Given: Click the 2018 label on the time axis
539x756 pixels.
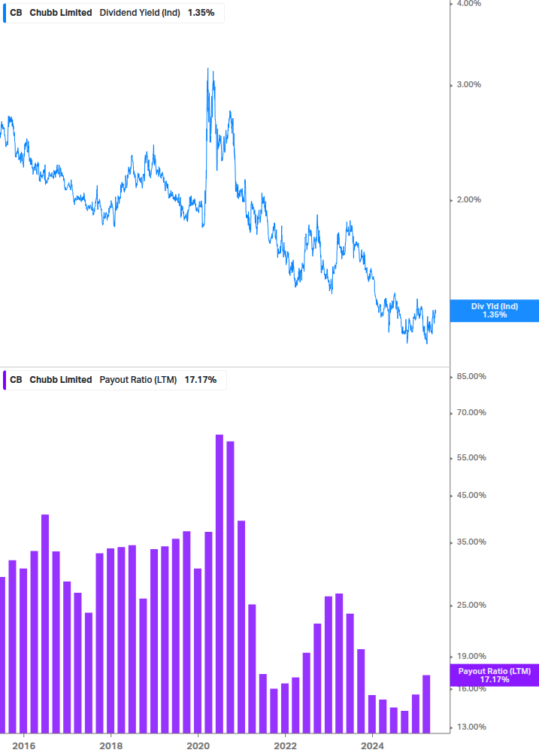Looking at the screenshot, I should [x=111, y=746].
